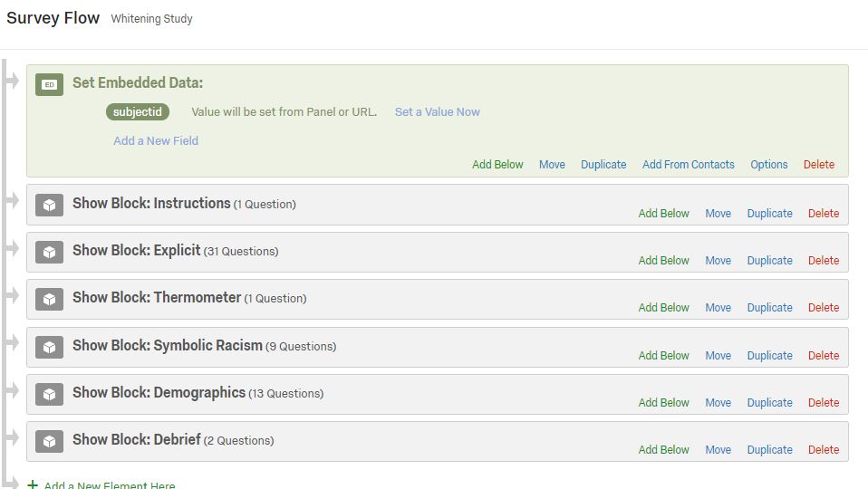The width and height of the screenshot is (868, 489).
Task: Click the Explicit block cube icon
Action: click(49, 253)
